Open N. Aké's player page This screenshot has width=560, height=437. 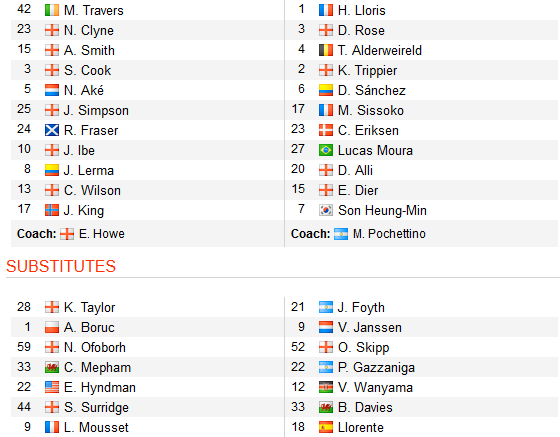pyautogui.click(x=84, y=90)
